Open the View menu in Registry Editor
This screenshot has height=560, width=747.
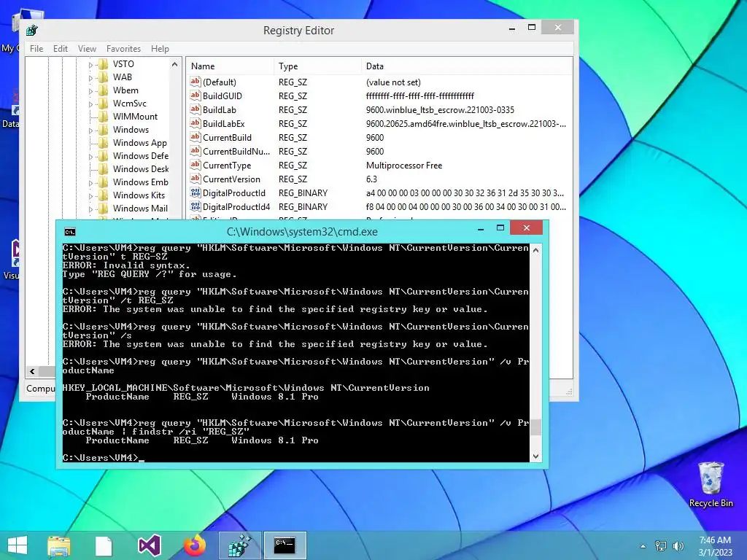[x=88, y=49]
